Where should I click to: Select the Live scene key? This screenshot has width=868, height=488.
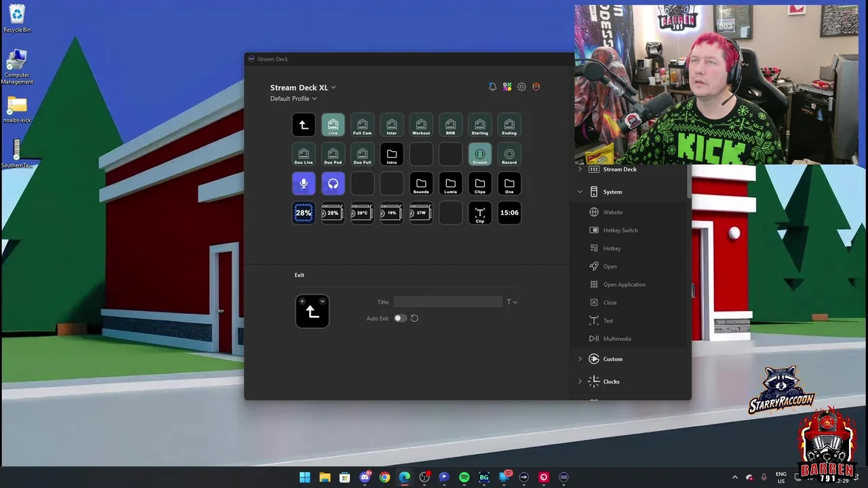[333, 125]
